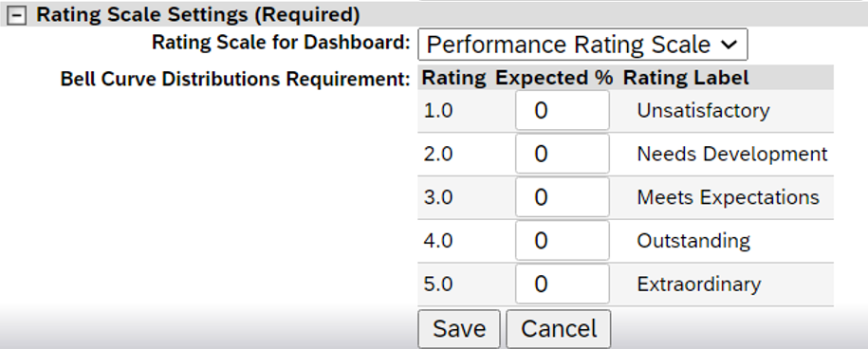This screenshot has width=868, height=349.
Task: Select the Extraordinary row's Expected % box
Action: [x=562, y=285]
